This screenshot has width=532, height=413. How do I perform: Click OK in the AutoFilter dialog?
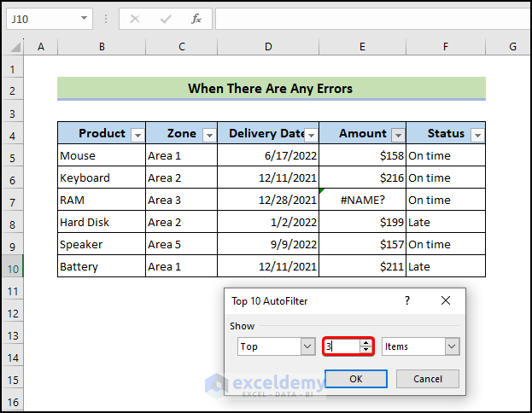pyautogui.click(x=355, y=378)
